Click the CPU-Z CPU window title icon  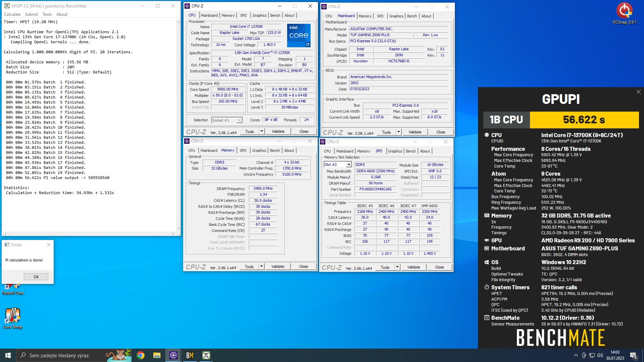[x=187, y=6]
